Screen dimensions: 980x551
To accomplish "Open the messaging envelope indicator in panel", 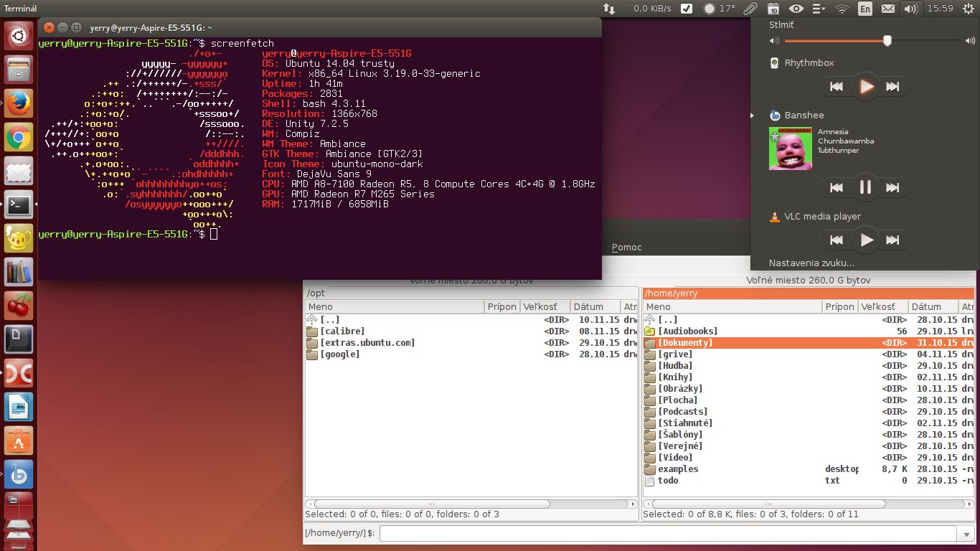I will point(888,9).
